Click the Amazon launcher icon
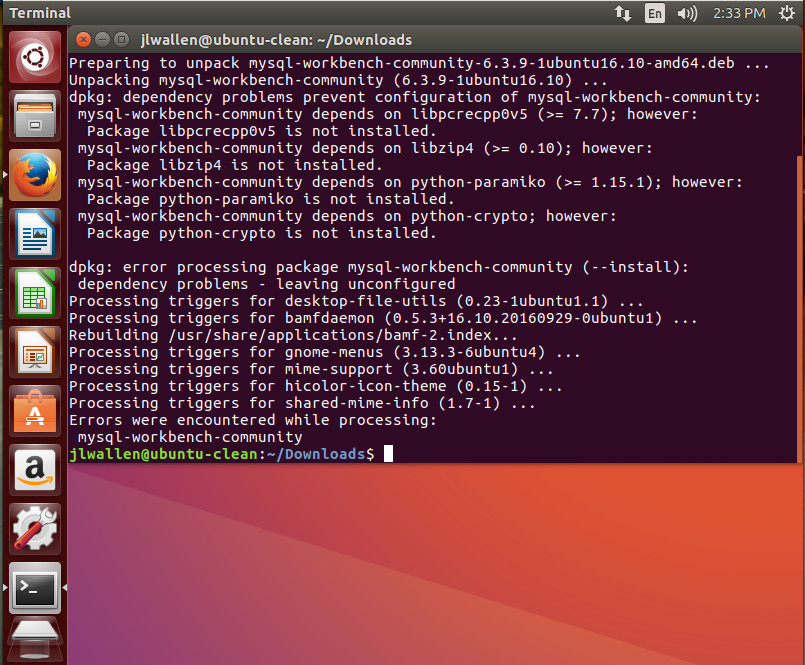Screen dimensions: 805x665 pyautogui.click(x=35, y=469)
